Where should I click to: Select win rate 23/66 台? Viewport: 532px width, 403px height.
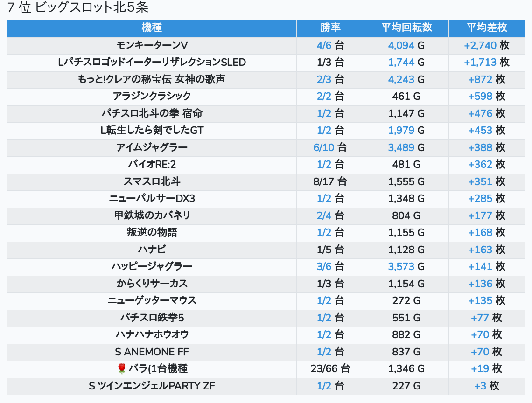330,369
